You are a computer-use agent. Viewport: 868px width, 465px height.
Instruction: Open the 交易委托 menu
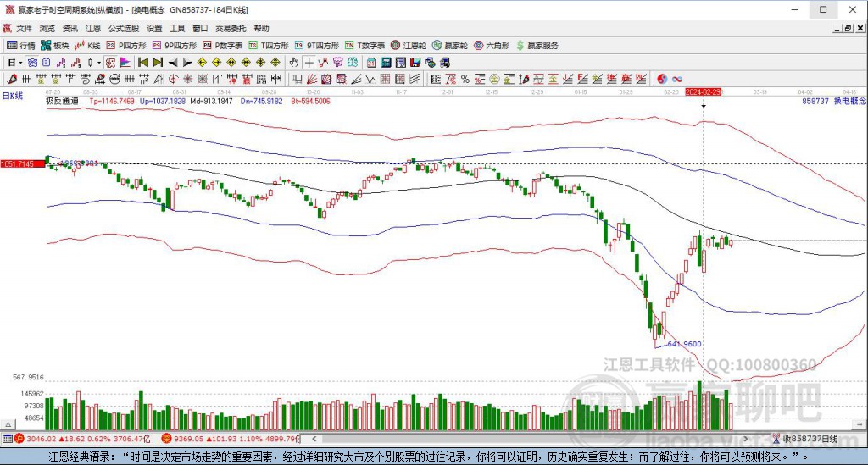(231, 28)
